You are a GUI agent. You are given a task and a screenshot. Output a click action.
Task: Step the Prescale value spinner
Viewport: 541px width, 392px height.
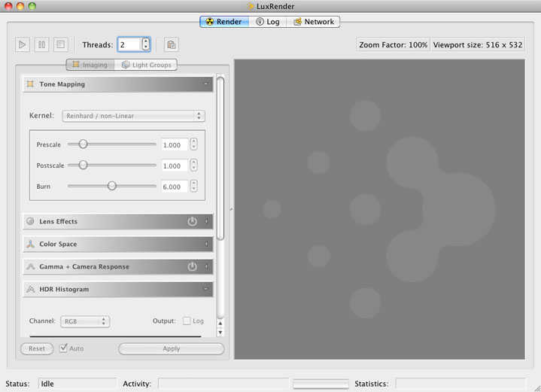(x=194, y=144)
